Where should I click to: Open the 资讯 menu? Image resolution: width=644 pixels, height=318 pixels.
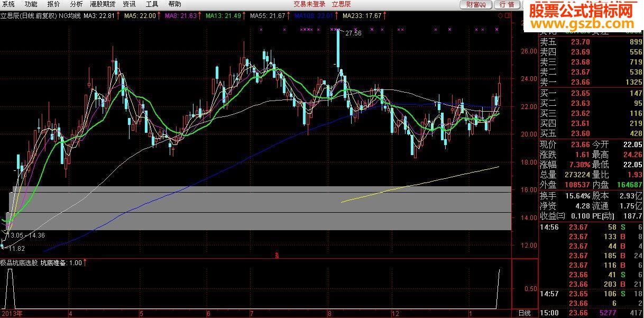pyautogui.click(x=129, y=4)
